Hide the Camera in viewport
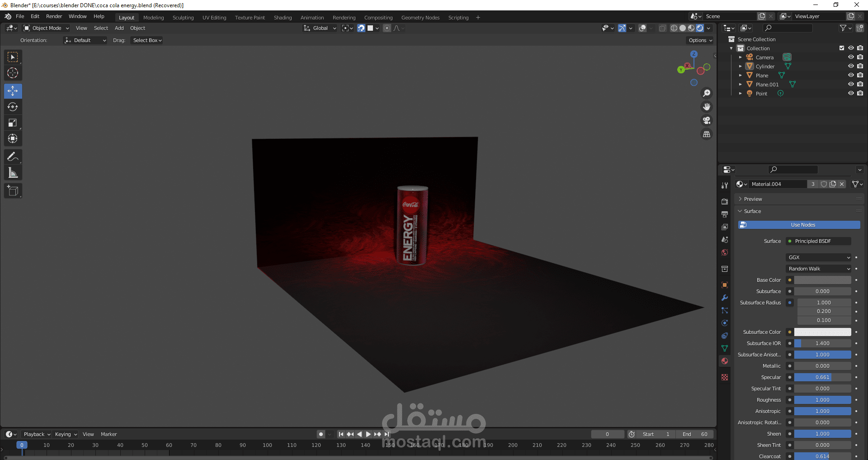This screenshot has width=868, height=460. tap(851, 57)
